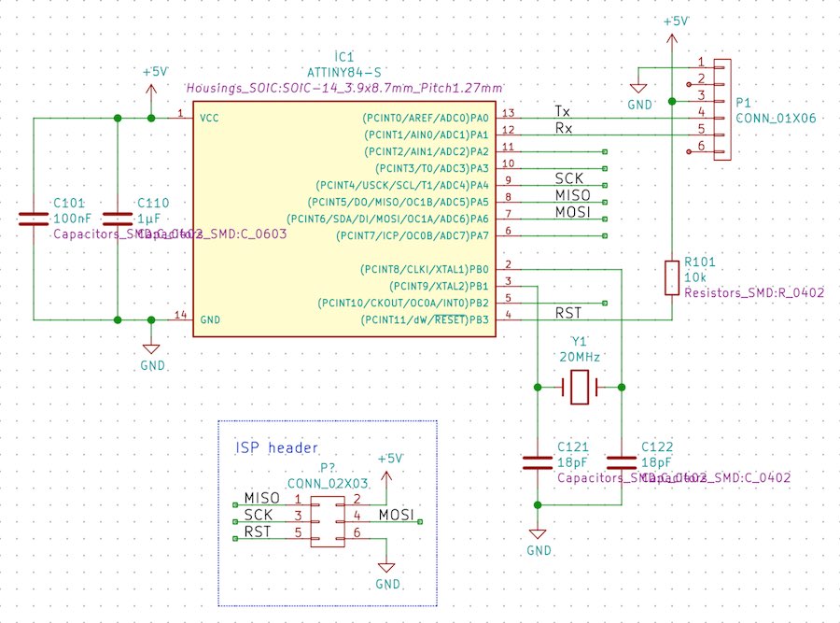Viewport: 840px width, 623px height.
Task: Click the ATTINY84-S chip body
Action: click(x=343, y=219)
